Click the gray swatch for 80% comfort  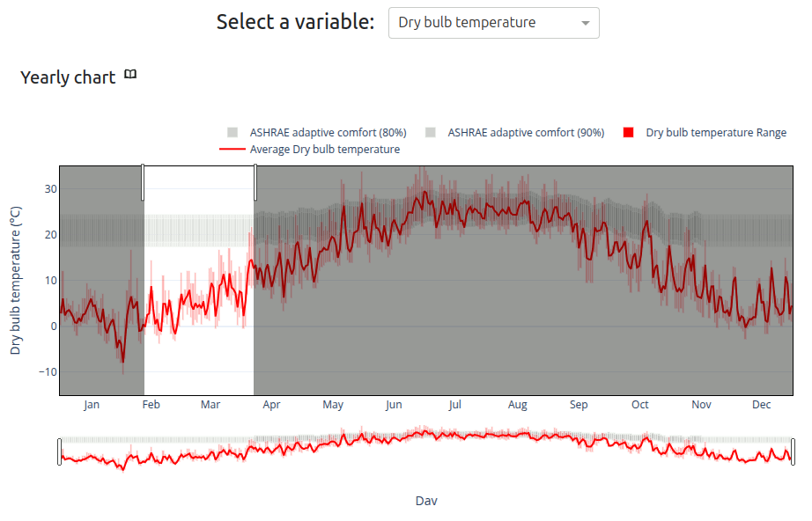(x=233, y=133)
